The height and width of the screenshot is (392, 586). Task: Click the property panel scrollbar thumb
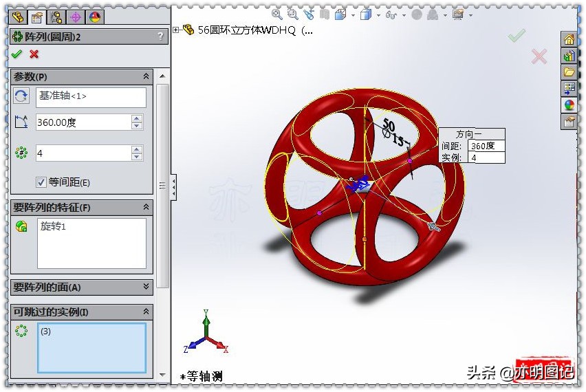(x=162, y=186)
